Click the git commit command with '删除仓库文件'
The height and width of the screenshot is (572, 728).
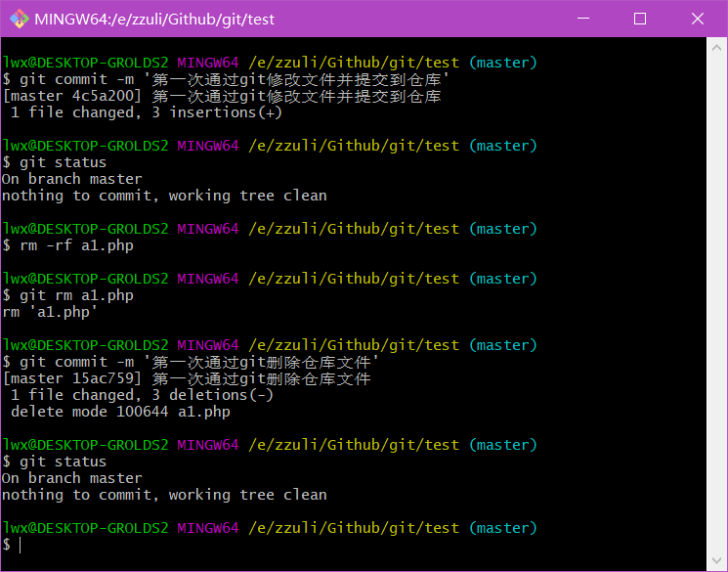(191, 362)
